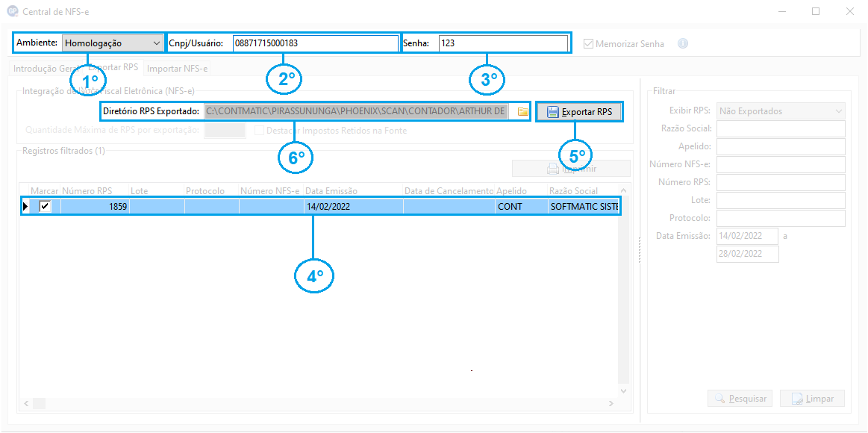Maximize the Central de NFS-e window

click(x=816, y=11)
